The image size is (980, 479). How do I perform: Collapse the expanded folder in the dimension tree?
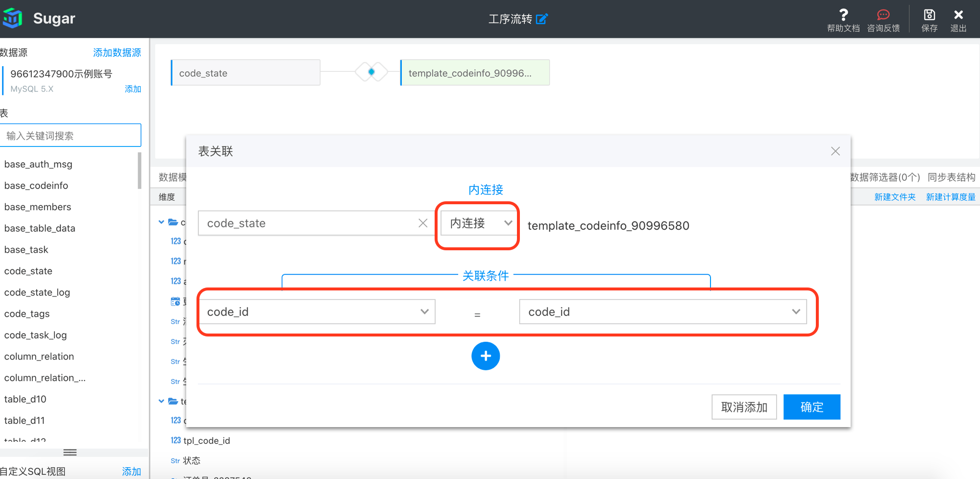coord(161,222)
